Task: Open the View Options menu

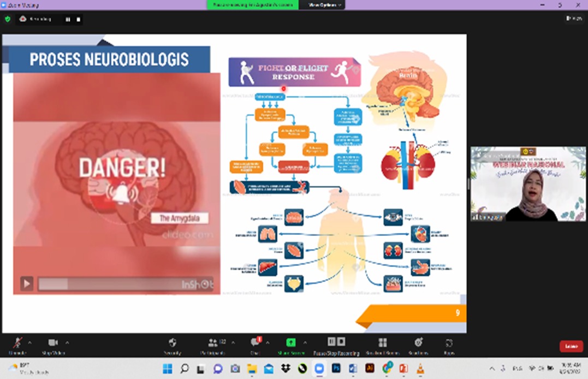Action: click(x=324, y=4)
